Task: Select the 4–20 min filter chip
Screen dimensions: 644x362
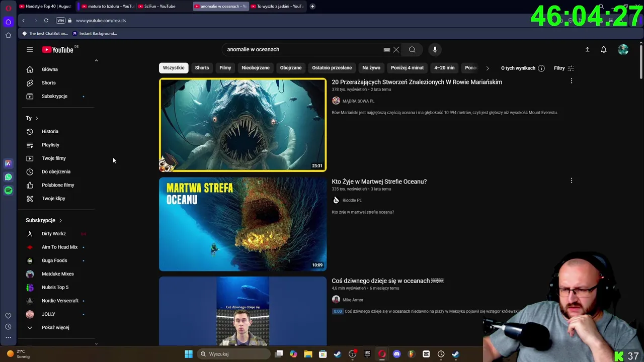Action: [x=444, y=68]
